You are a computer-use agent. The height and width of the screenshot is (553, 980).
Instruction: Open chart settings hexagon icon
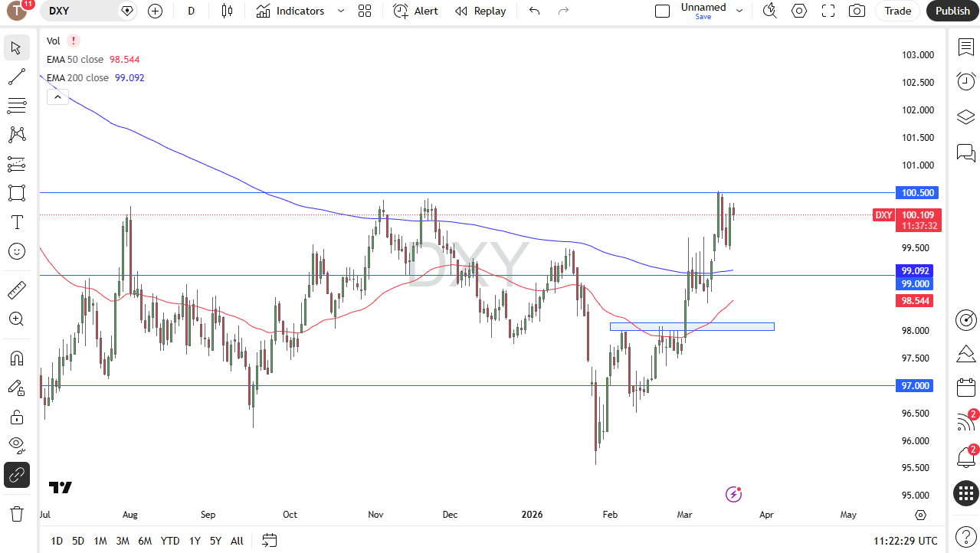[x=799, y=11]
